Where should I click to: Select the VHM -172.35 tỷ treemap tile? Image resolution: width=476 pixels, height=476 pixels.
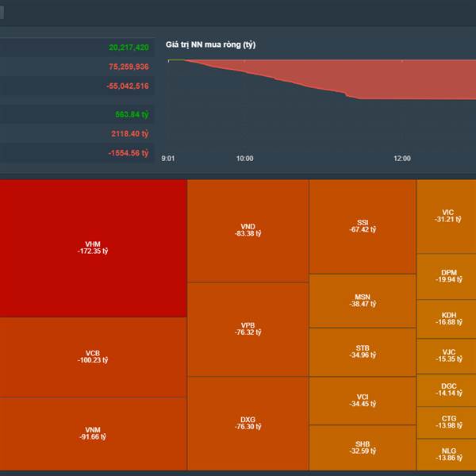click(93, 248)
